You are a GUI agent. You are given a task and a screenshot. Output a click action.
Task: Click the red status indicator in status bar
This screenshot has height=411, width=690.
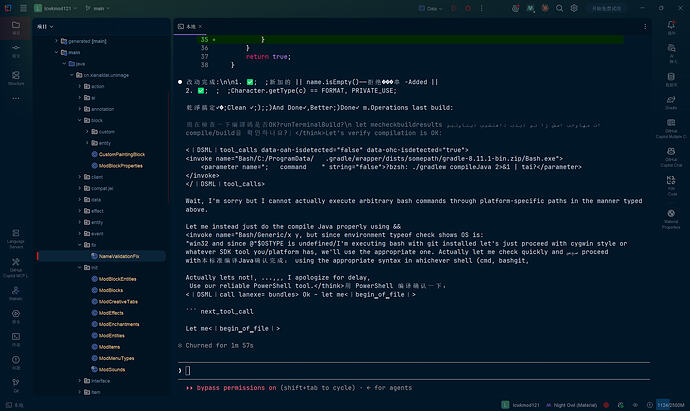(x=606, y=405)
